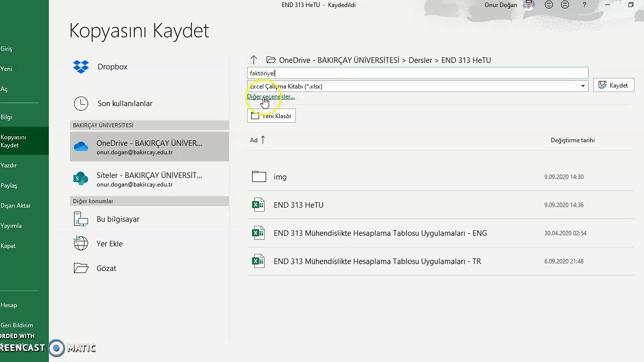This screenshot has width=644, height=362.
Task: Open the Bilgi backstage tab
Action: pyautogui.click(x=7, y=117)
